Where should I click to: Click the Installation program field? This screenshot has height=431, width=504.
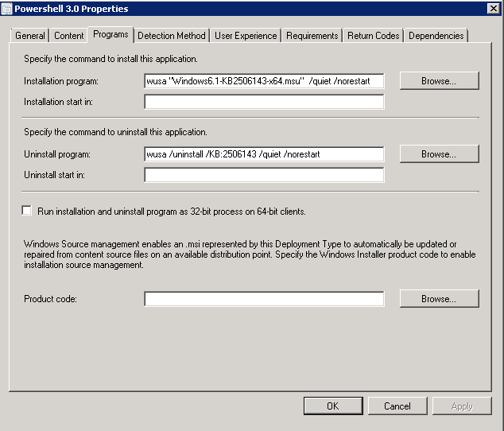pos(264,81)
